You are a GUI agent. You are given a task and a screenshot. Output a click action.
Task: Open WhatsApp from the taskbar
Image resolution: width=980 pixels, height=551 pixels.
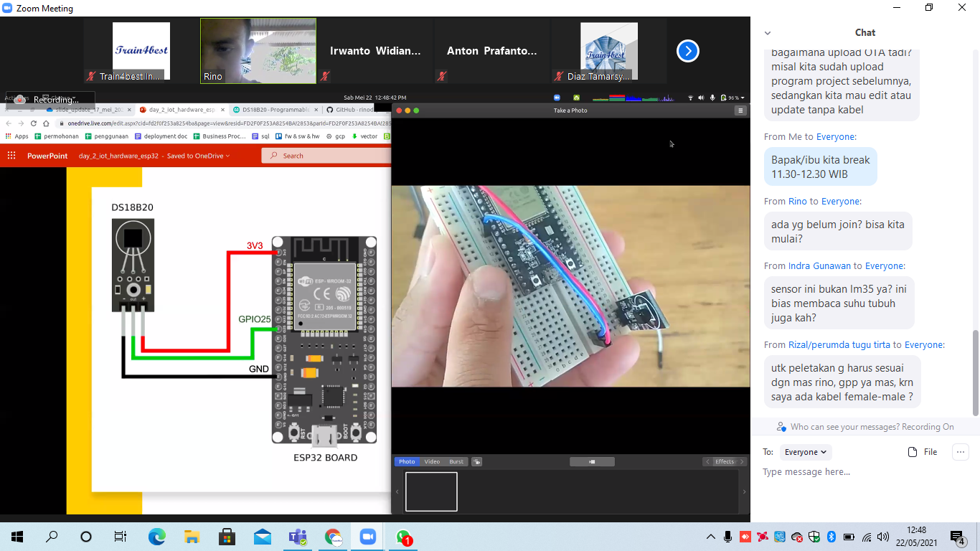coord(402,537)
